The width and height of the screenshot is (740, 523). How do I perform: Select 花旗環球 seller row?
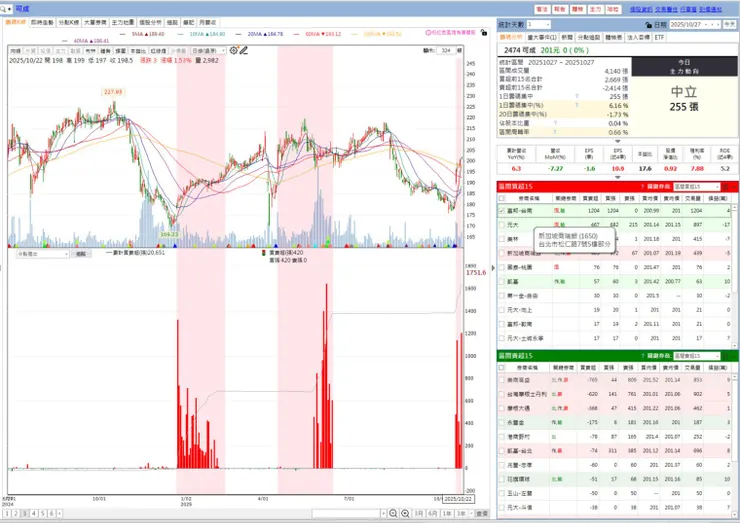click(x=614, y=479)
